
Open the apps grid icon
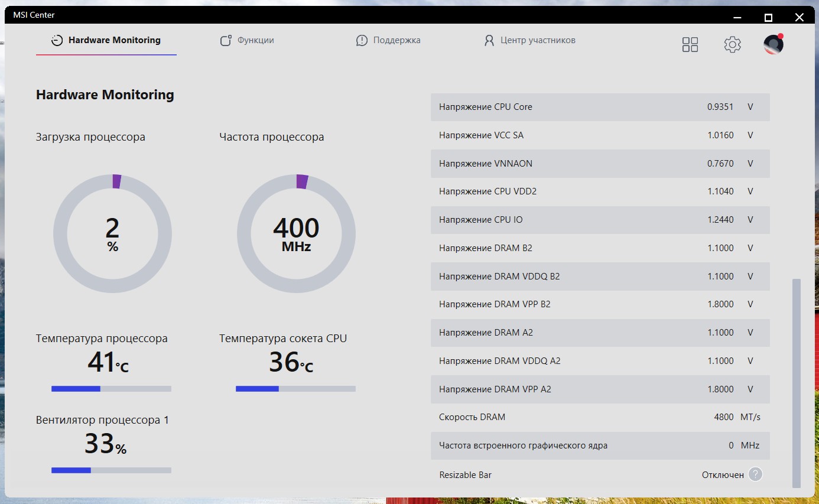click(x=690, y=44)
